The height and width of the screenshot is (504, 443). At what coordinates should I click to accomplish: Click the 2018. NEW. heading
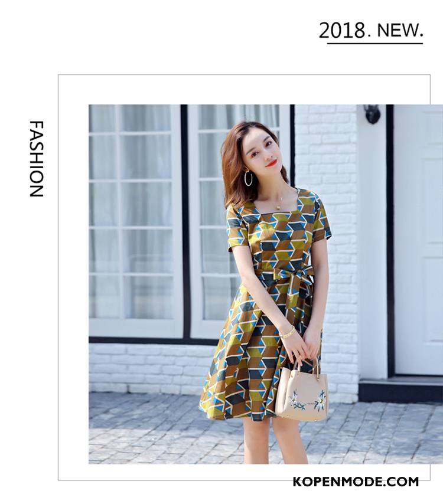(x=371, y=31)
